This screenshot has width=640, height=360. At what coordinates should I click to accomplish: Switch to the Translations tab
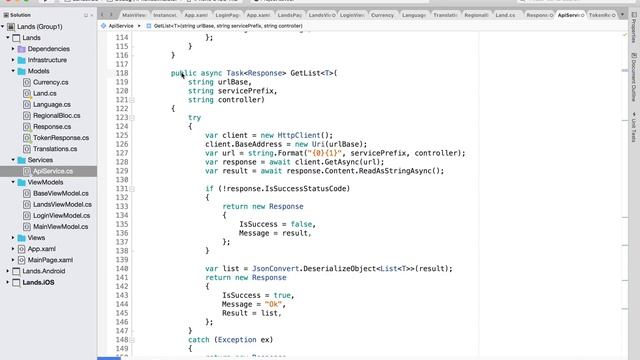pyautogui.click(x=445, y=15)
